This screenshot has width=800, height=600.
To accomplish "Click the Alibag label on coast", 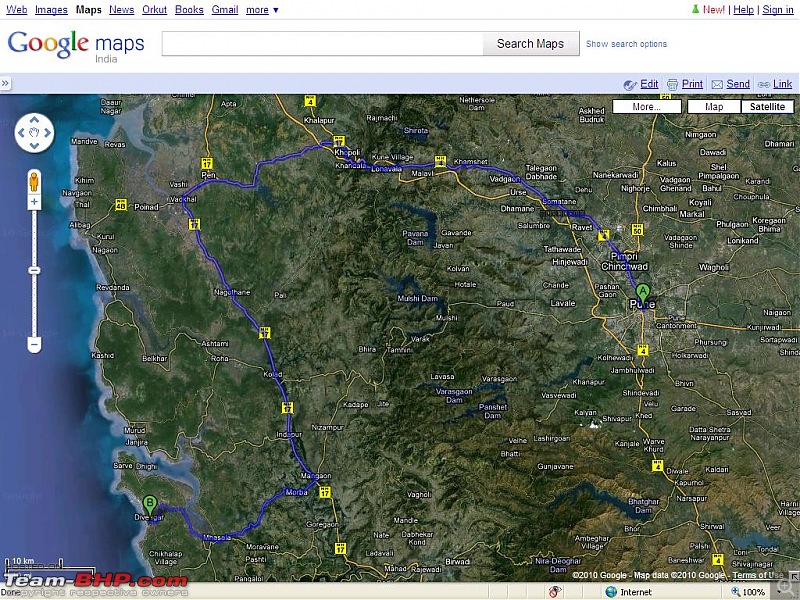I will (x=80, y=225).
